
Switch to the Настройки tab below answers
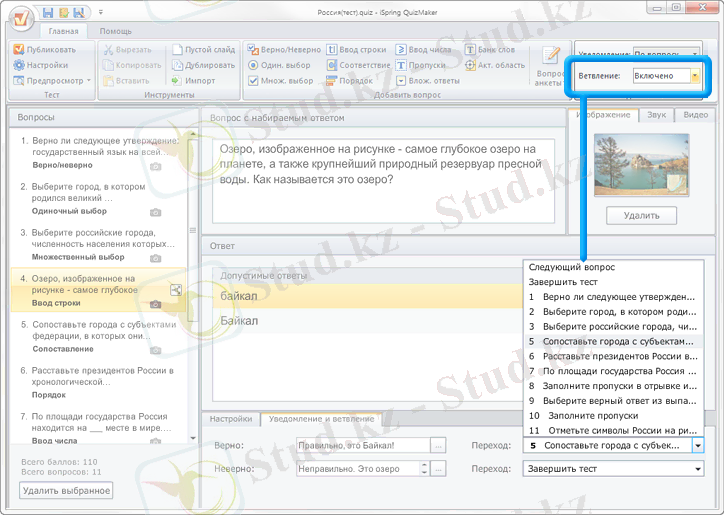coord(231,419)
